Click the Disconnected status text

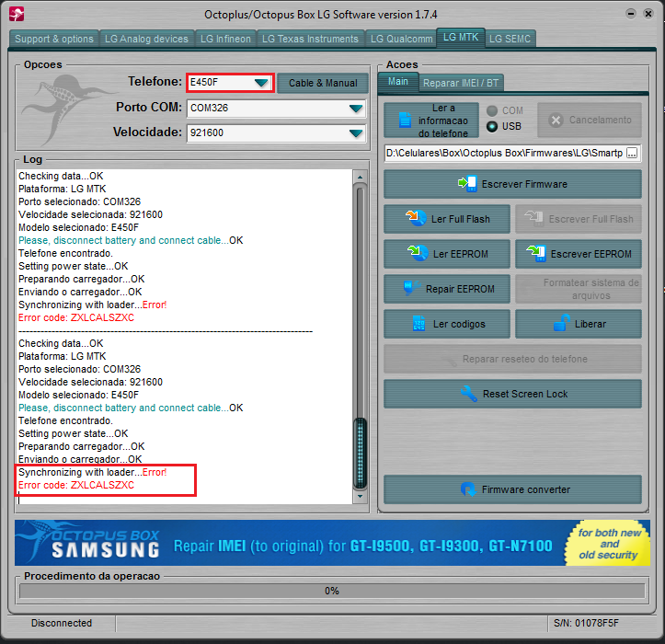pyautogui.click(x=62, y=623)
